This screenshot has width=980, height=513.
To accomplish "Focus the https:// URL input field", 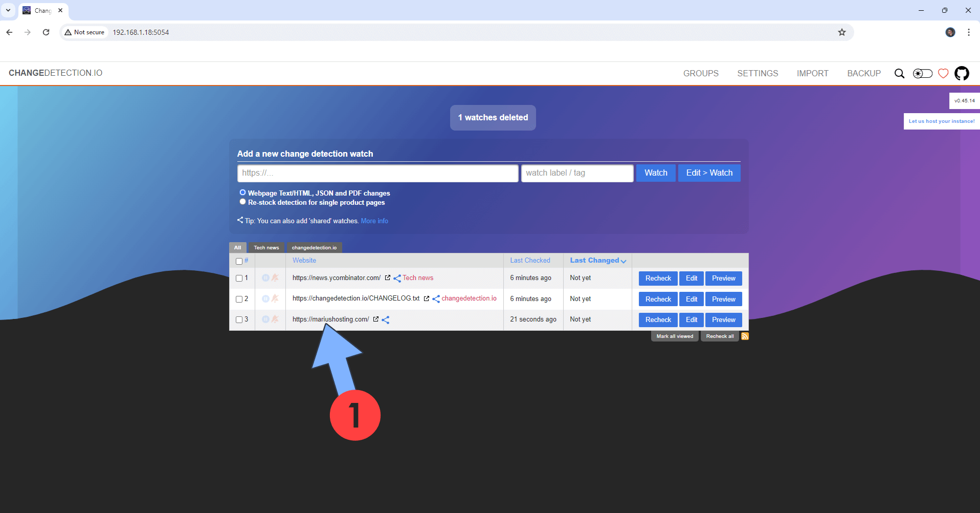I will (378, 173).
